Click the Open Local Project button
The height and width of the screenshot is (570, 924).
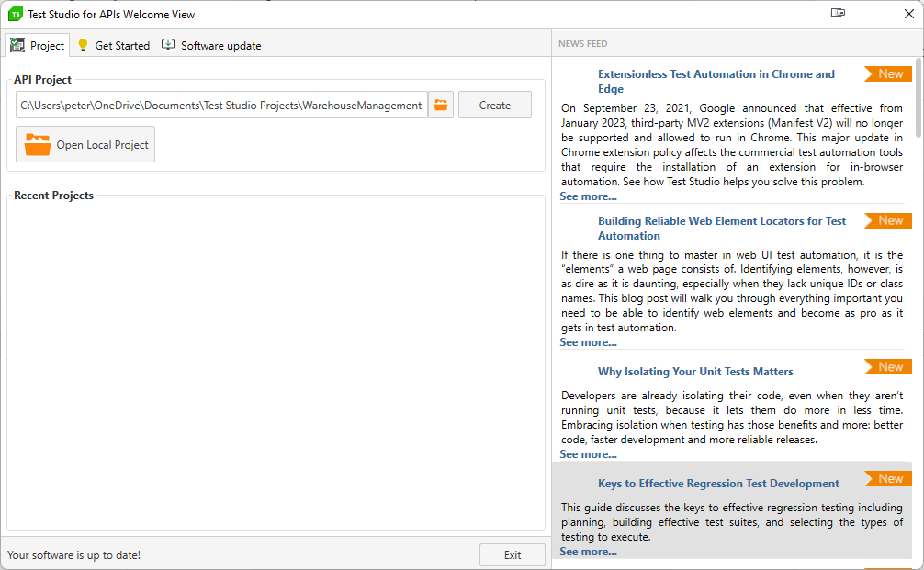pyautogui.click(x=85, y=144)
